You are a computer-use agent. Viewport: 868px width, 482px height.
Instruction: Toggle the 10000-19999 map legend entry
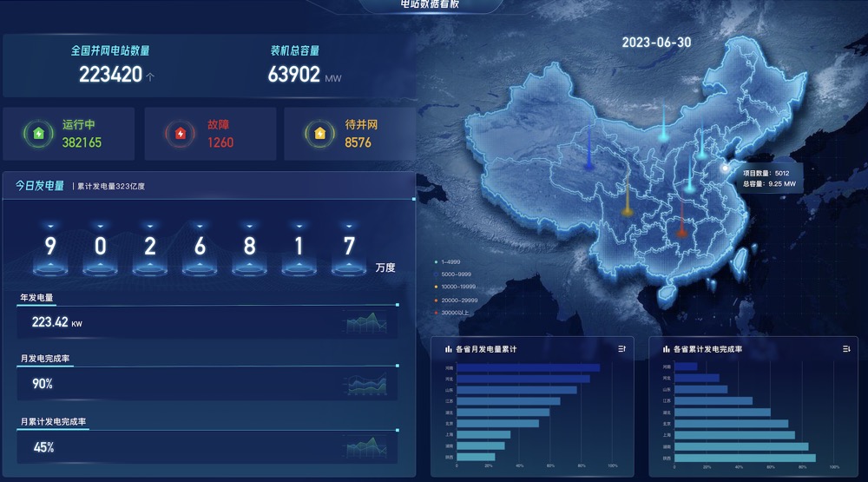click(457, 286)
